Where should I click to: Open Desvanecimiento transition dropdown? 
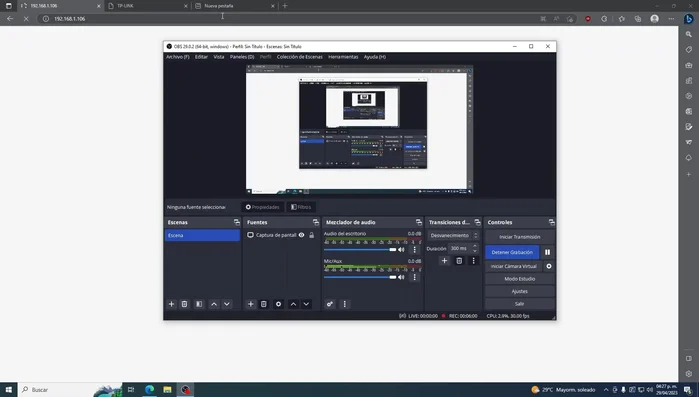[x=453, y=235]
